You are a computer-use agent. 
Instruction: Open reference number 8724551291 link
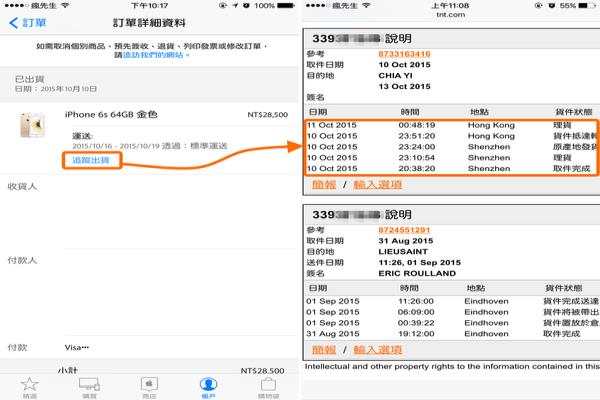point(404,230)
